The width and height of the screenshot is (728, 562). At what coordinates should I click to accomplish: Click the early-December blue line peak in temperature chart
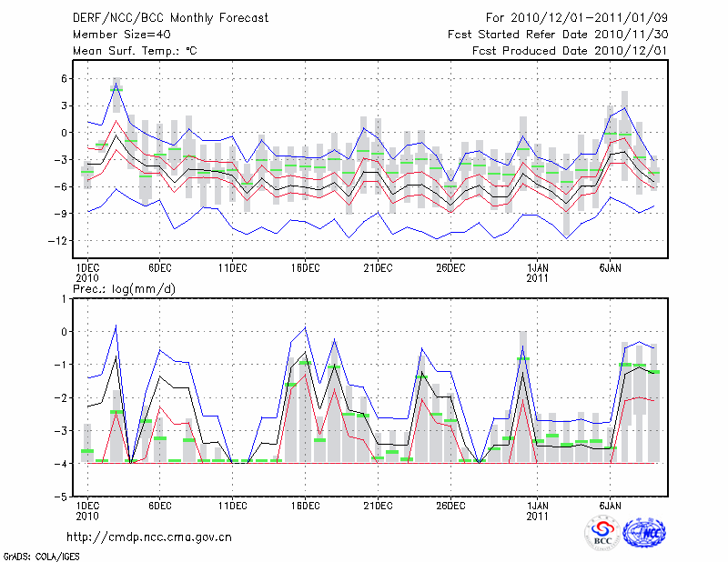coord(116,80)
